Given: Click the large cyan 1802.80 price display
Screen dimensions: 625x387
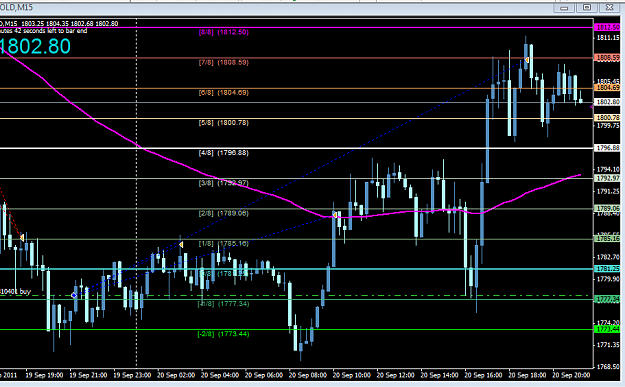Looking at the screenshot, I should [x=35, y=46].
